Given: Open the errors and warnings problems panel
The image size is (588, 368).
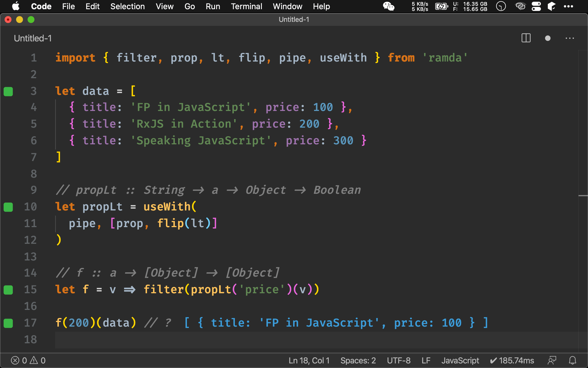Looking at the screenshot, I should click(28, 361).
